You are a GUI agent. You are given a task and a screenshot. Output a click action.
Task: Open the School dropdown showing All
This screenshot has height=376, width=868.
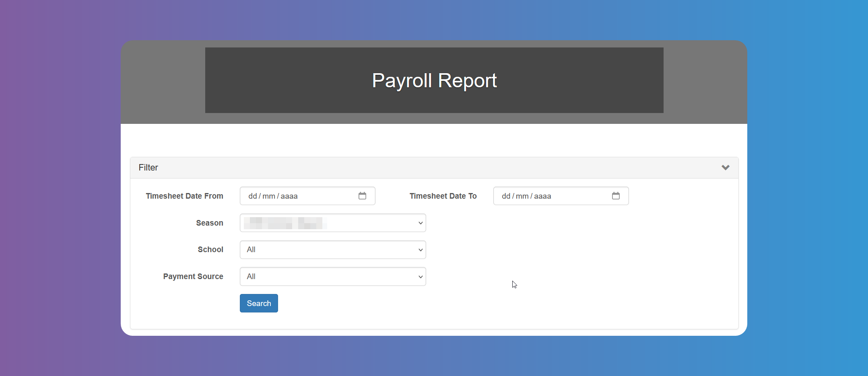pyautogui.click(x=332, y=249)
